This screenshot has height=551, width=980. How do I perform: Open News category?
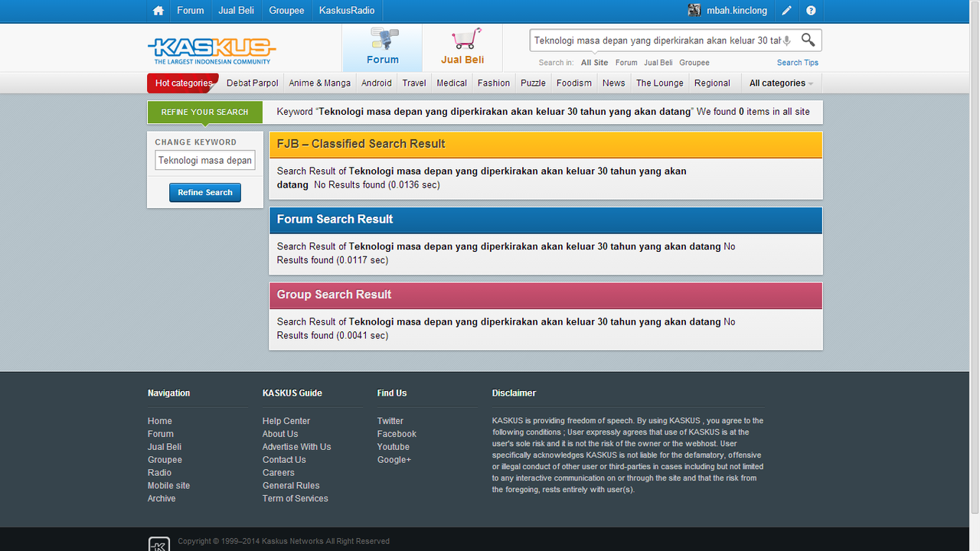click(x=613, y=83)
